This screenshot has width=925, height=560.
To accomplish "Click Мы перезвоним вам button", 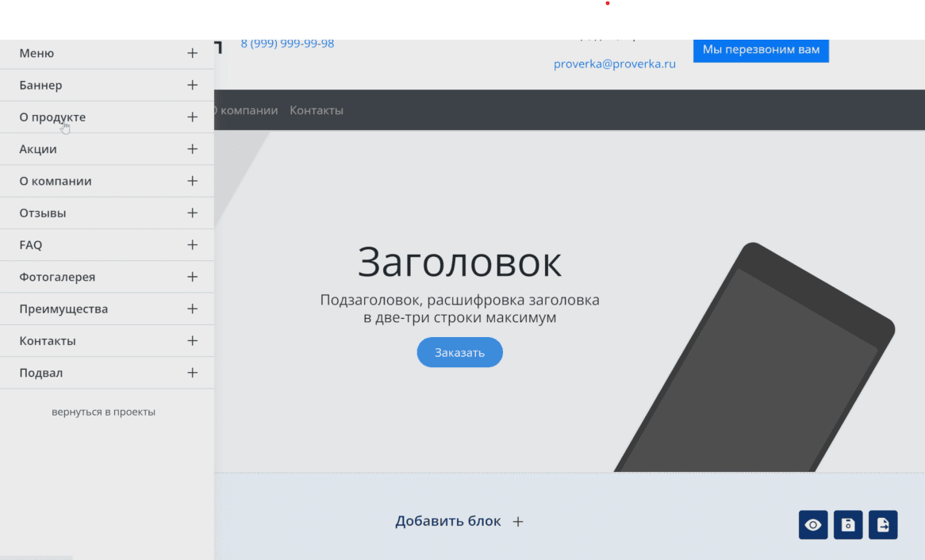I will pos(761,50).
